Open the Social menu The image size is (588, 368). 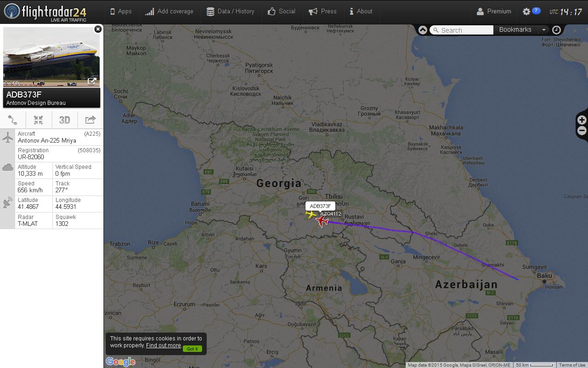281,11
